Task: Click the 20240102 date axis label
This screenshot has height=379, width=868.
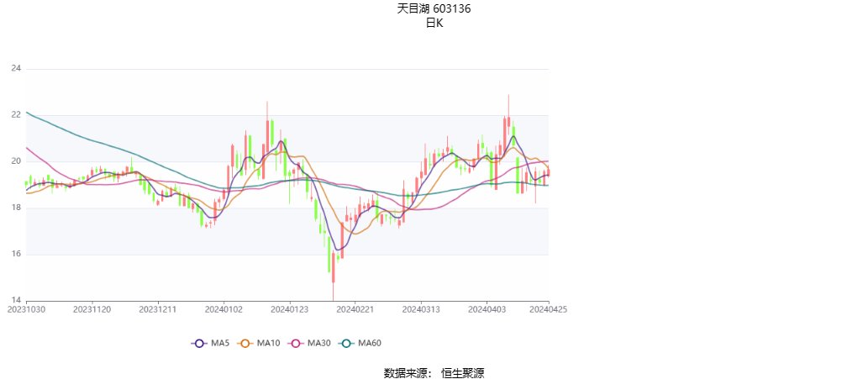Action: point(224,310)
